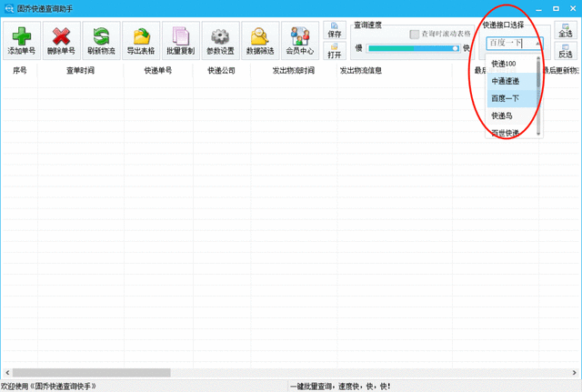The width and height of the screenshot is (582, 392).
Task: Toggle 查询时滚动表格 checkbox
Action: [x=415, y=35]
